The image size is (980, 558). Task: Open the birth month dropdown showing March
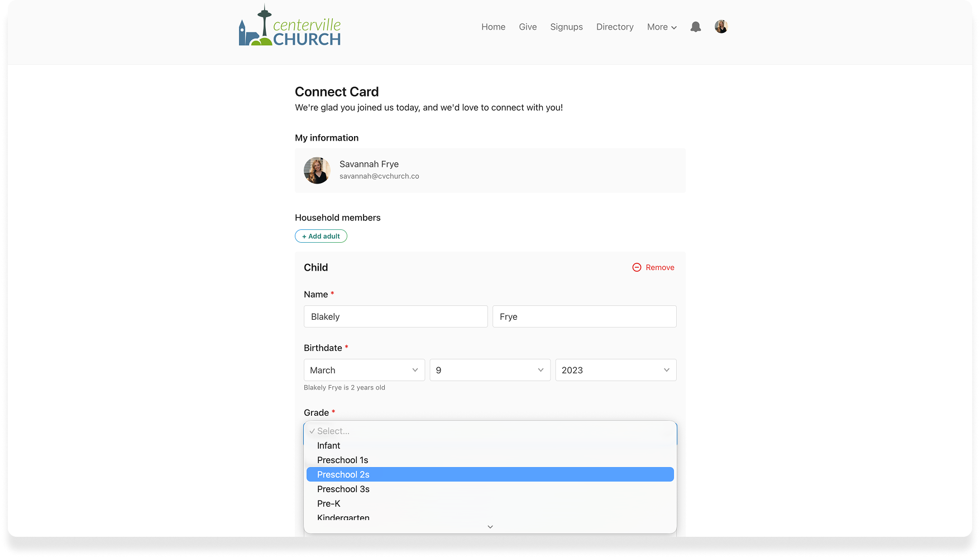click(x=364, y=370)
